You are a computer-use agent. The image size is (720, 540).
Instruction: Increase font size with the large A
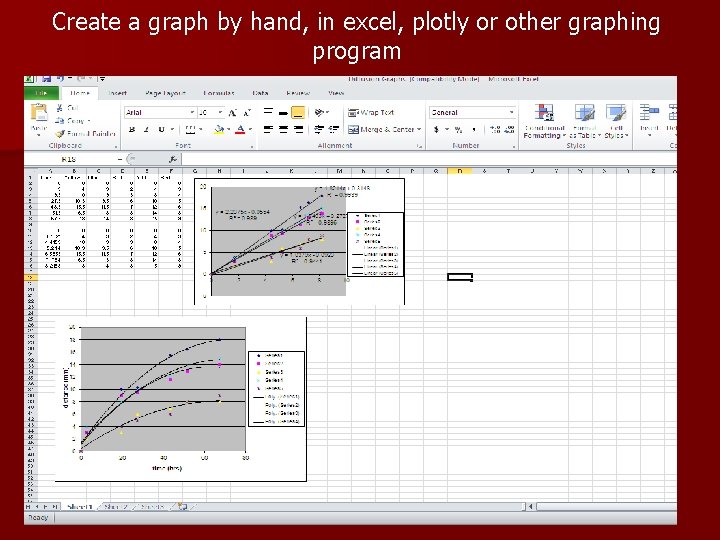point(233,112)
